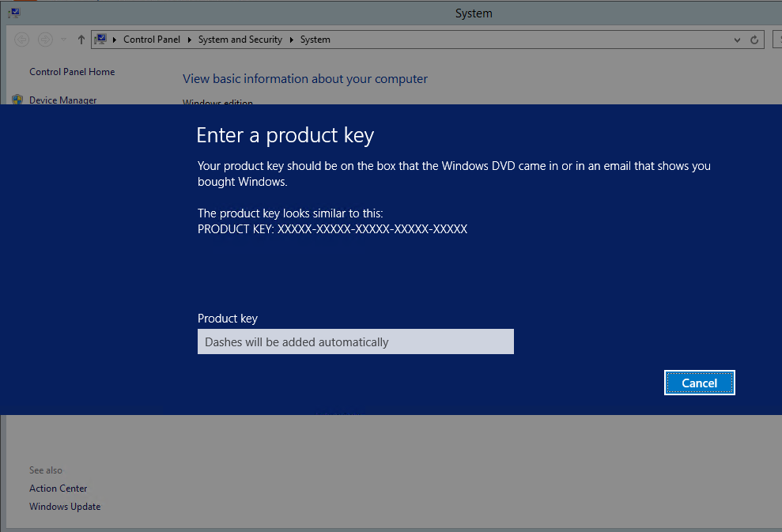Go up one level with Up arrow
The image size is (782, 532).
81,40
